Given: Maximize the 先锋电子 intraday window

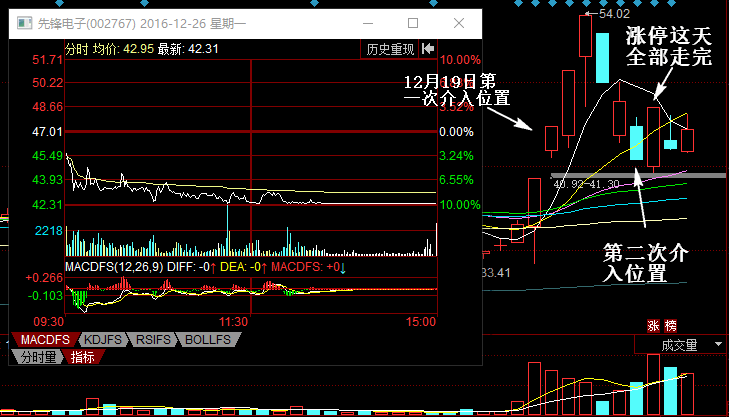Looking at the screenshot, I should 413,22.
